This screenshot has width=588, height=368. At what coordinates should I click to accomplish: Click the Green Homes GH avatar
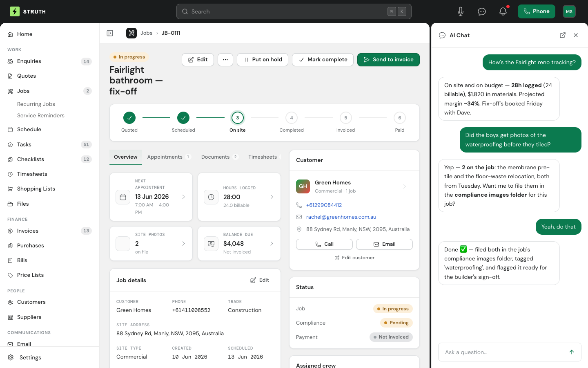(x=303, y=186)
